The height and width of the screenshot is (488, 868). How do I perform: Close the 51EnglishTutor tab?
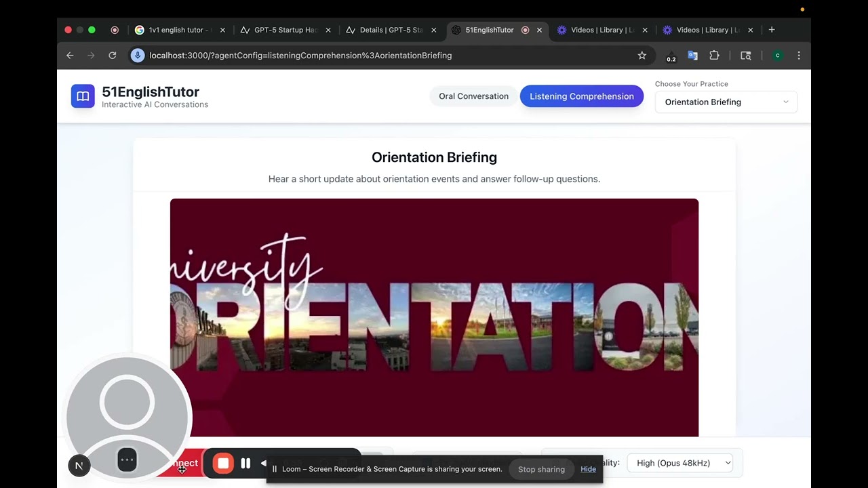tap(540, 30)
